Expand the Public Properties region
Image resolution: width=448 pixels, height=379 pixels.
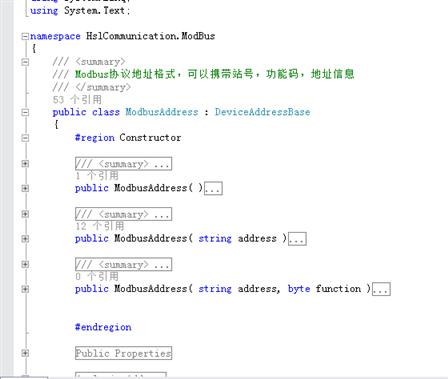25,353
